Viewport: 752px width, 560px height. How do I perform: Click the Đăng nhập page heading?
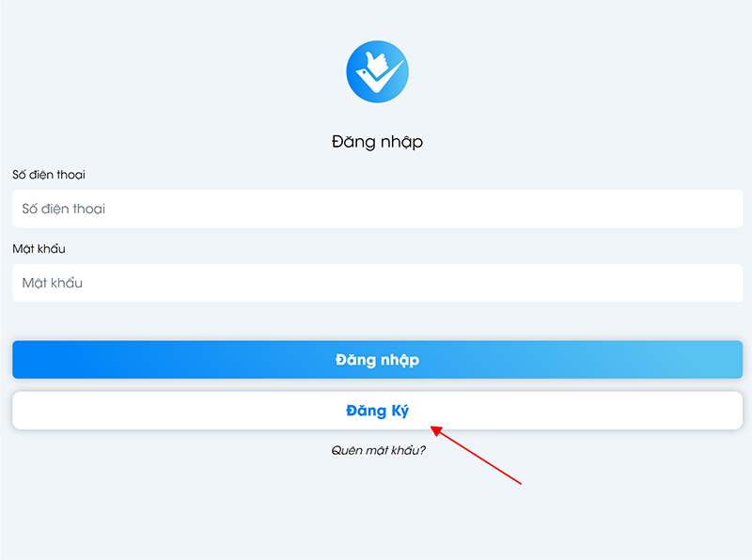click(378, 142)
